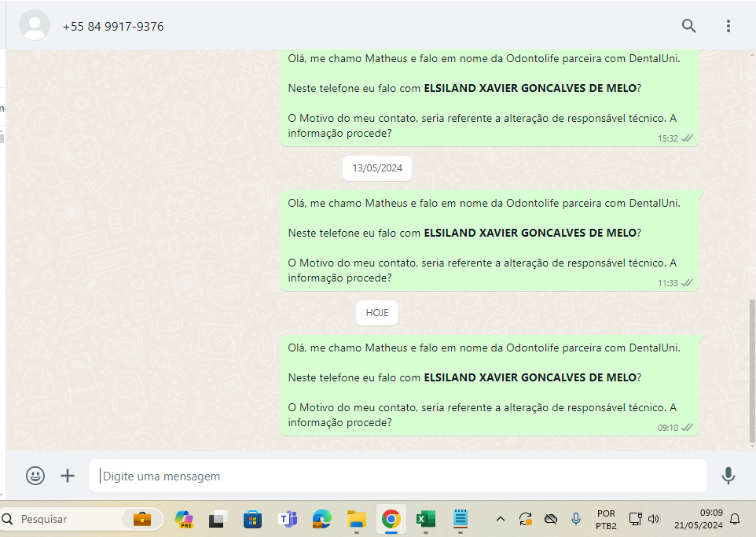Open Copilot PRE icon in taskbar
The image size is (756, 537).
coord(184,519)
